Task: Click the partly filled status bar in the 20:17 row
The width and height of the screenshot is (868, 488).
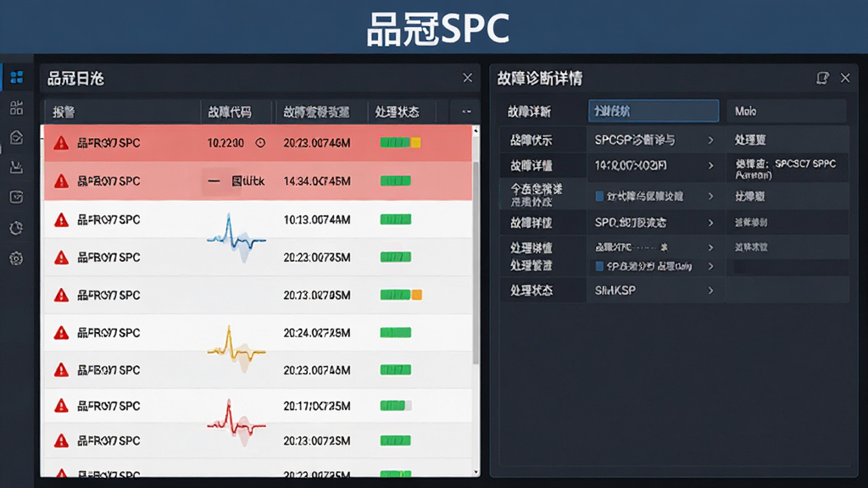Action: (x=396, y=406)
